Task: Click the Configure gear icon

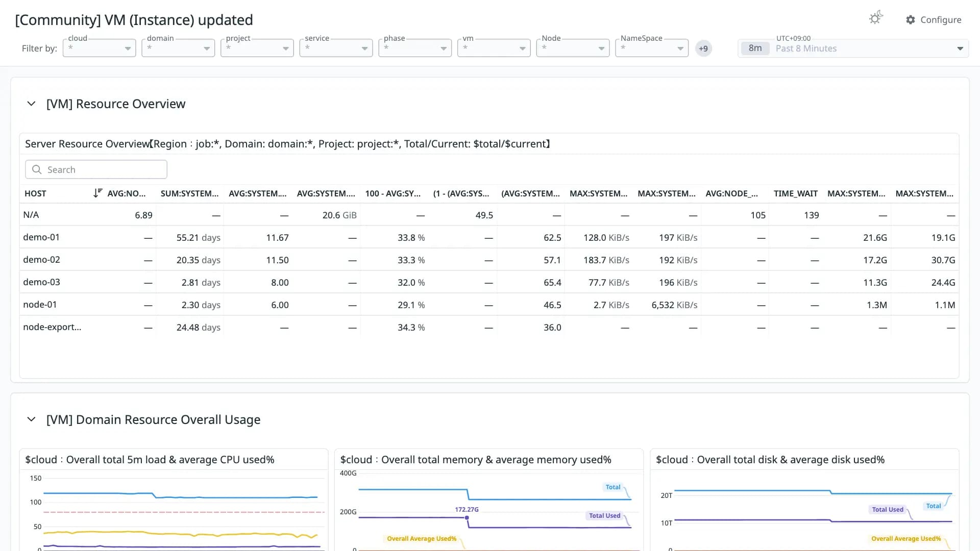Action: (911, 20)
